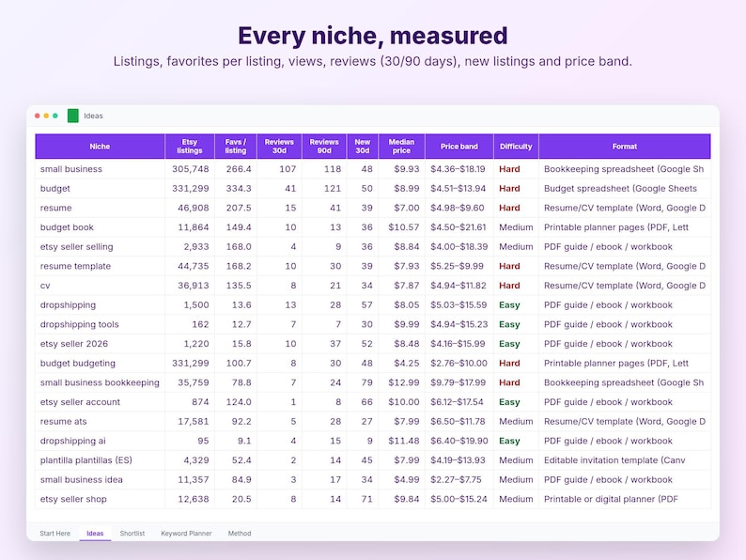The height and width of the screenshot is (560, 746).
Task: Select the $10.57 median price cell
Action: (403, 227)
